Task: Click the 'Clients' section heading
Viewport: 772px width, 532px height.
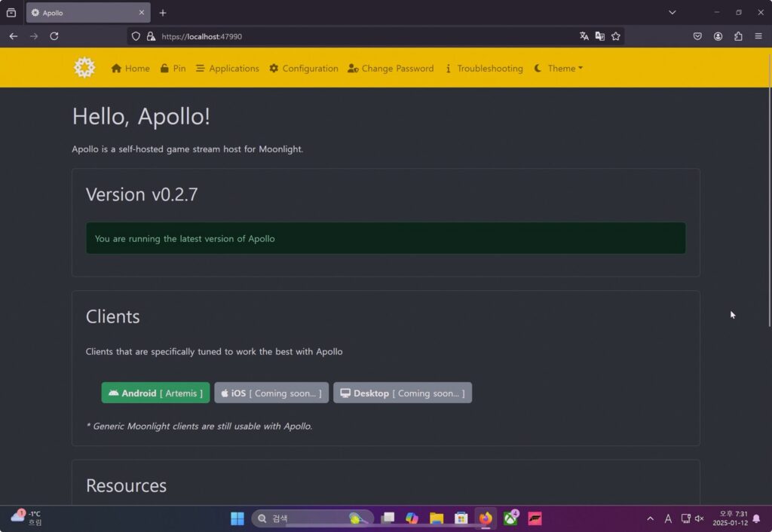Action: point(113,316)
